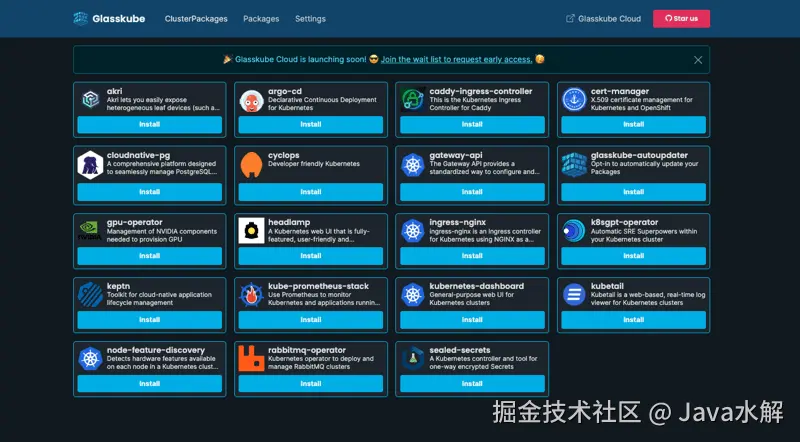
Task: Click the cyclops orange icon
Action: (252, 165)
